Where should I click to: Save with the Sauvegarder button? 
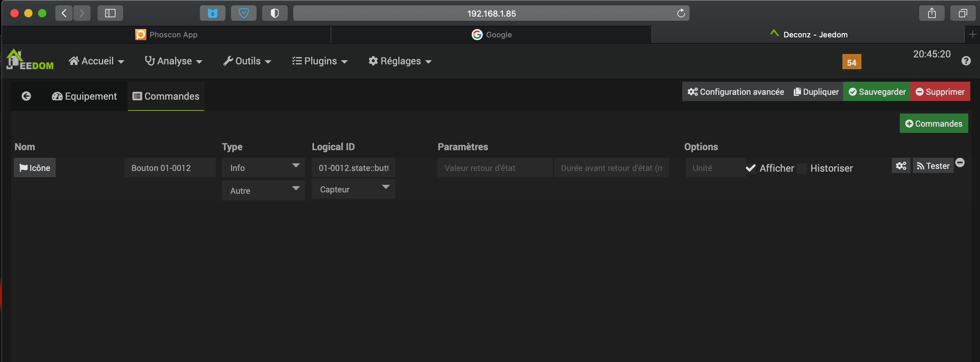(877, 92)
